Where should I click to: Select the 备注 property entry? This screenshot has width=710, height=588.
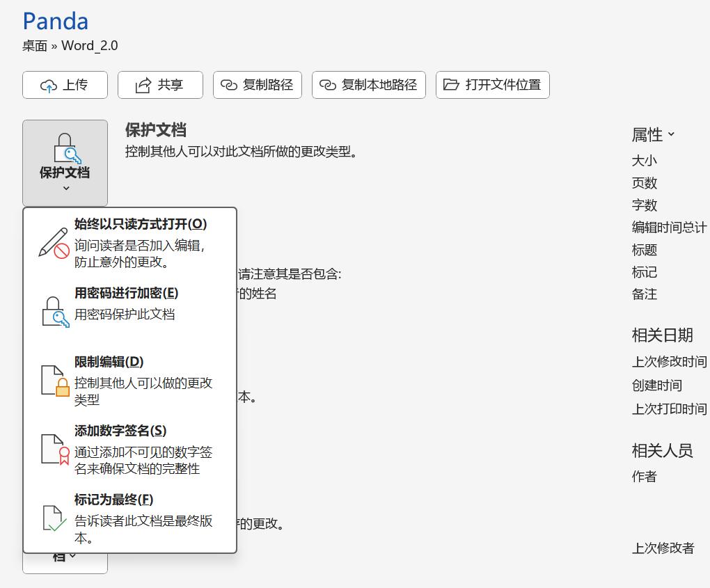click(x=644, y=294)
